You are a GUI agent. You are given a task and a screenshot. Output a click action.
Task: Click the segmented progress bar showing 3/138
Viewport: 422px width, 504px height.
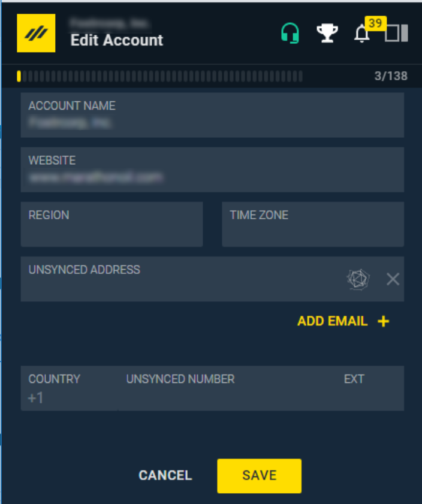pos(159,76)
